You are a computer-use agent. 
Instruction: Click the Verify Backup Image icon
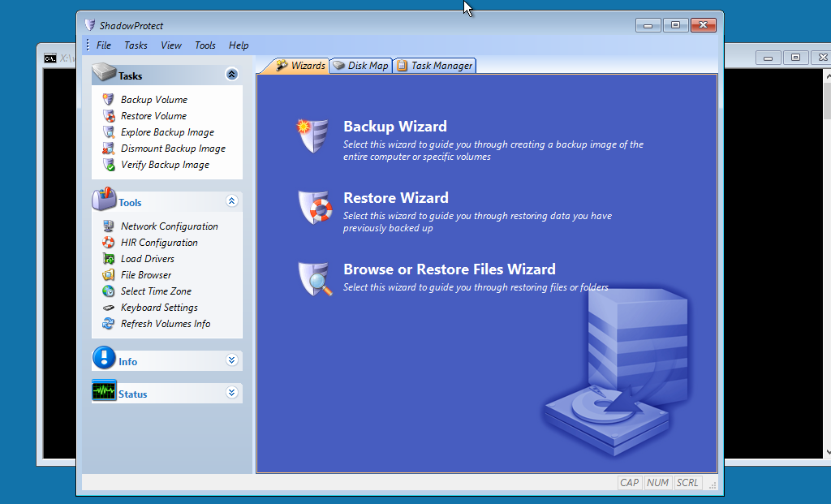coord(108,165)
